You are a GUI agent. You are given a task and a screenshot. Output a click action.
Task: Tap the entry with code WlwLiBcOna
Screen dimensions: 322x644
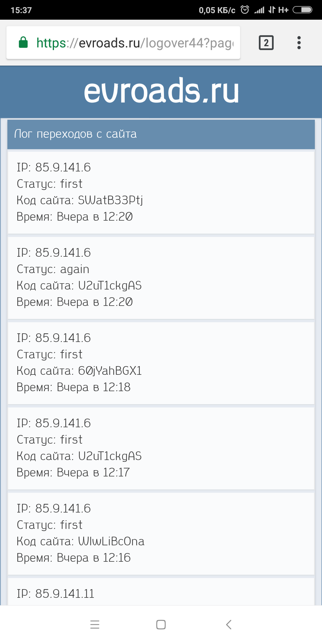pyautogui.click(x=161, y=533)
